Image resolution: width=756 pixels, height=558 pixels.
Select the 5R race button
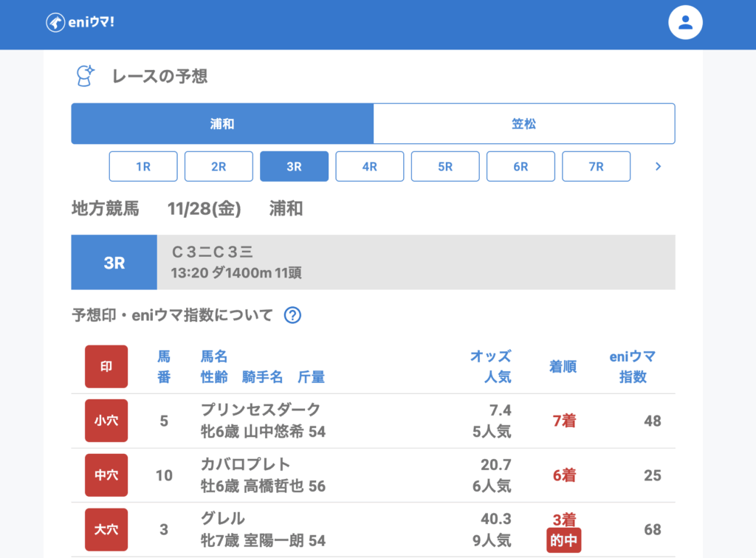click(x=445, y=167)
